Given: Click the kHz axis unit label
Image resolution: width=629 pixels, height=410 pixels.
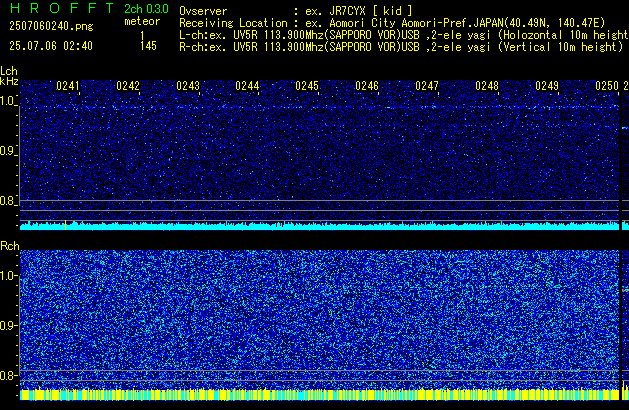Looking at the screenshot, I should (9, 81).
